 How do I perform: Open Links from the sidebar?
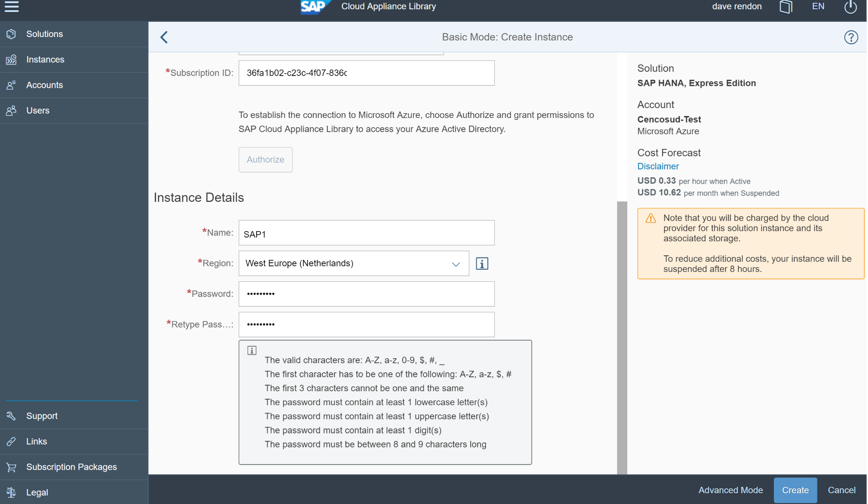point(74,441)
